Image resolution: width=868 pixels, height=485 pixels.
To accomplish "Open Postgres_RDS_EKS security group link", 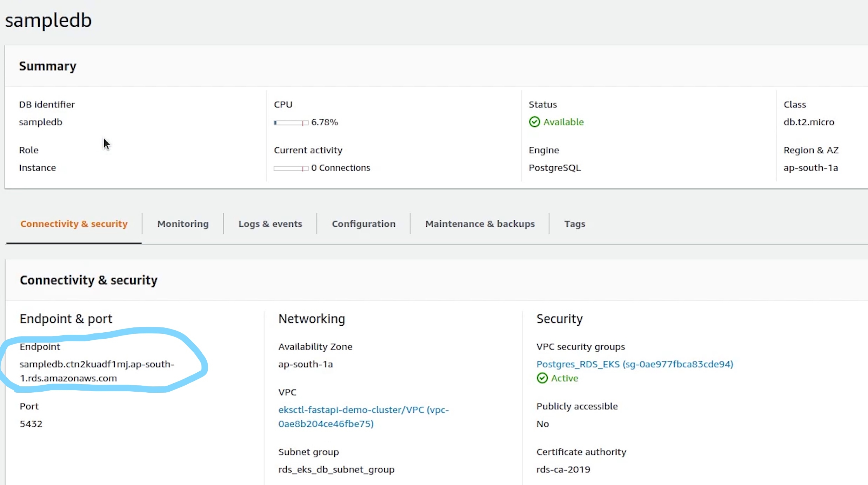I will (x=634, y=364).
